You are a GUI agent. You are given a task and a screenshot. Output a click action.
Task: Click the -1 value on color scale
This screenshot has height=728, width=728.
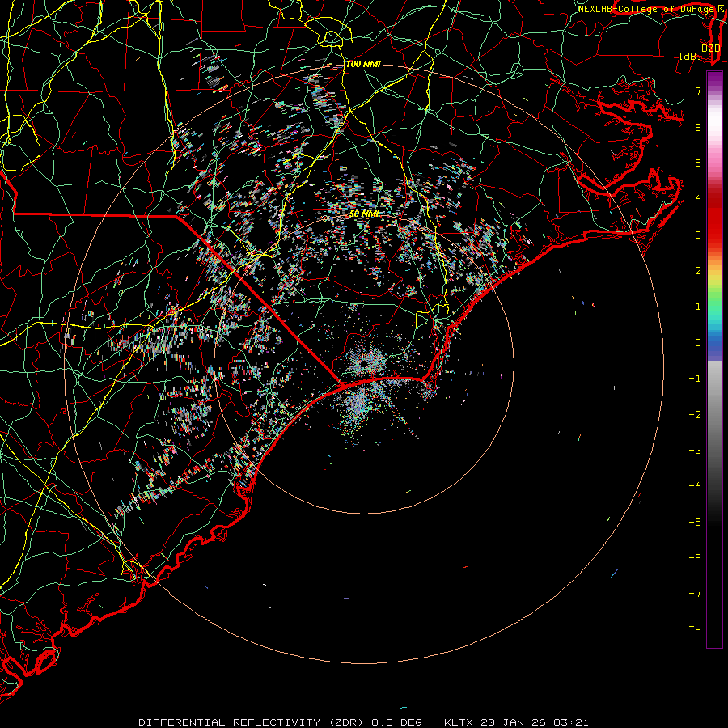695,379
